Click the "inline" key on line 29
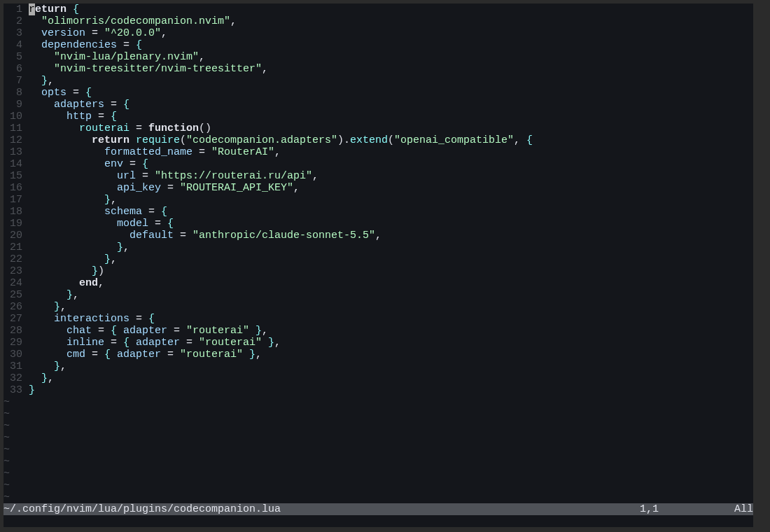 coord(85,342)
